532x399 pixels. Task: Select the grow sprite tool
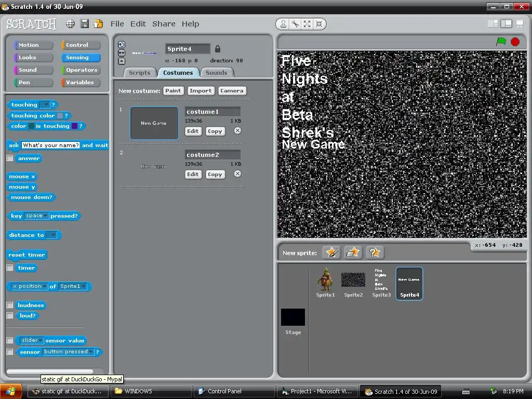(x=307, y=24)
